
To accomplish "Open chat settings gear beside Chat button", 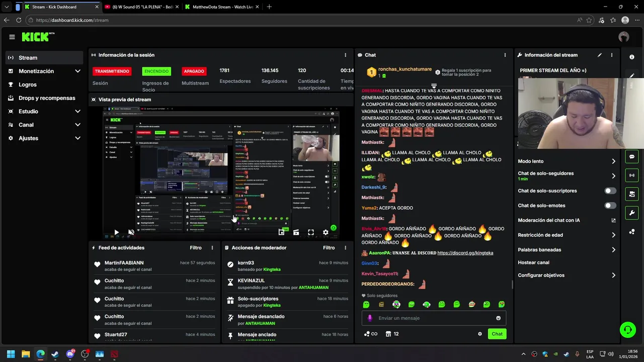I will [480, 334].
